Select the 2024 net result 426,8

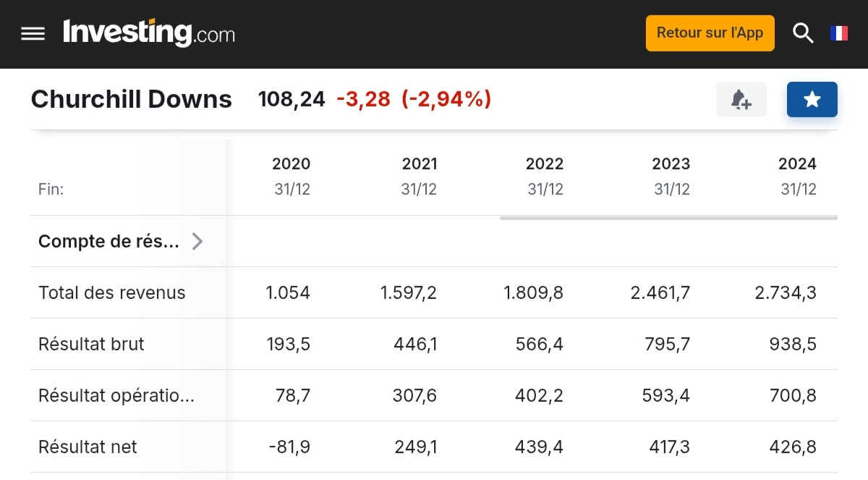(793, 447)
